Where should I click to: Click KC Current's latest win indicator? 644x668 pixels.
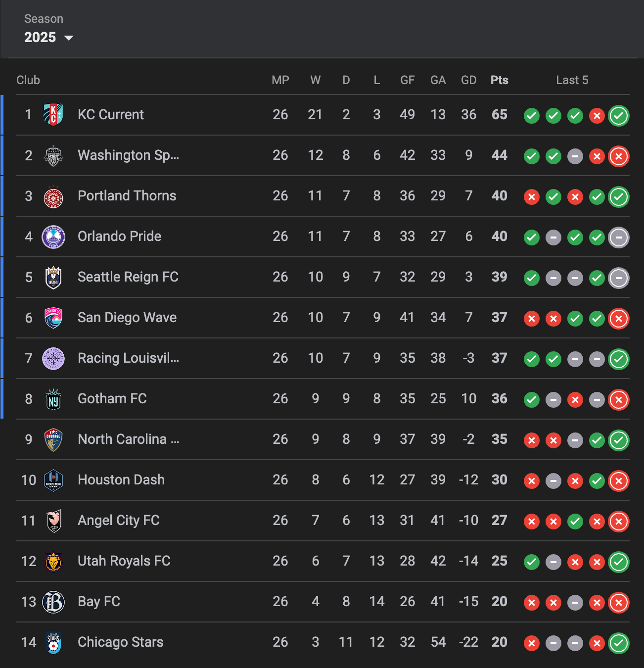point(619,116)
